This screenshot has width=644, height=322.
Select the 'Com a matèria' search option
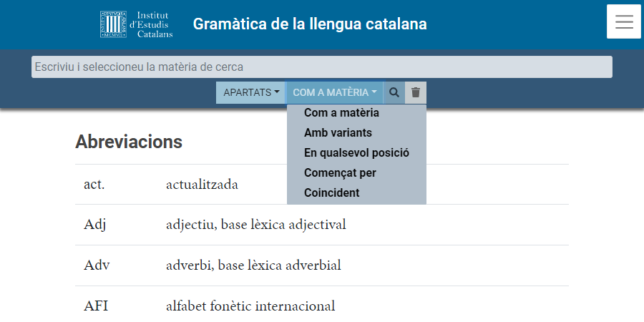(x=341, y=113)
